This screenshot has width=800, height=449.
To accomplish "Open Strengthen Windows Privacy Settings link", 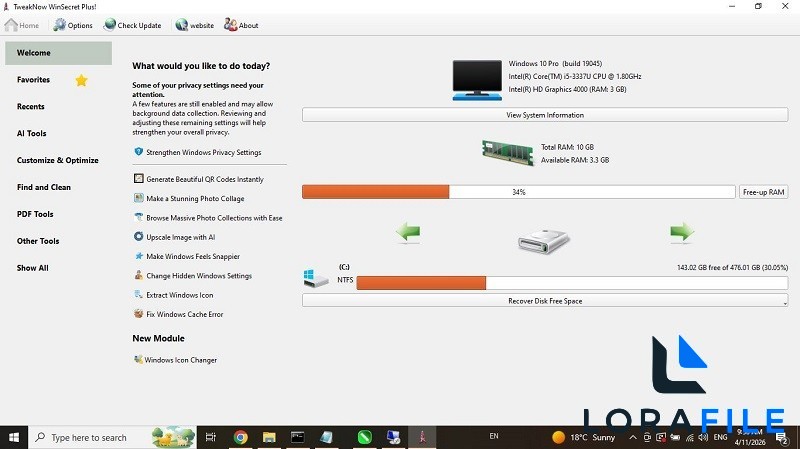I will tap(204, 153).
